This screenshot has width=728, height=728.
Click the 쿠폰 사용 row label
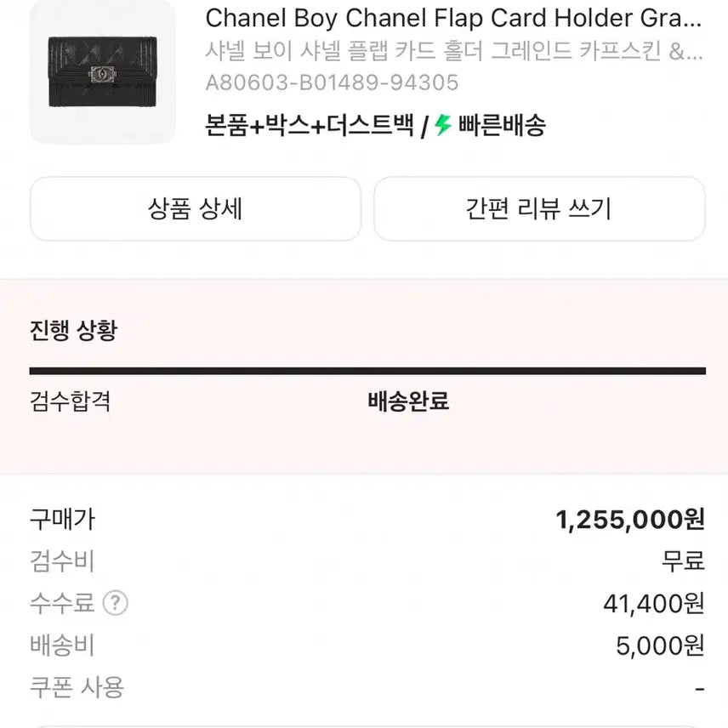tap(77, 688)
